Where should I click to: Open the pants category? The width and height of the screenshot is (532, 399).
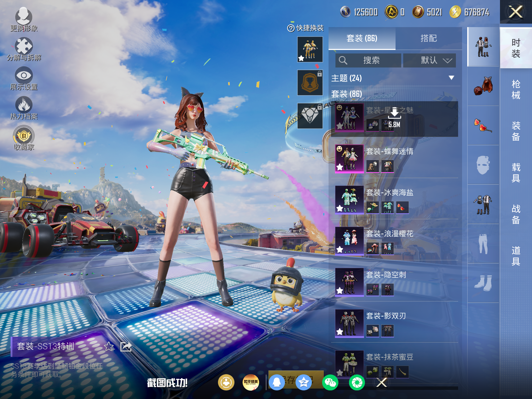(x=483, y=244)
